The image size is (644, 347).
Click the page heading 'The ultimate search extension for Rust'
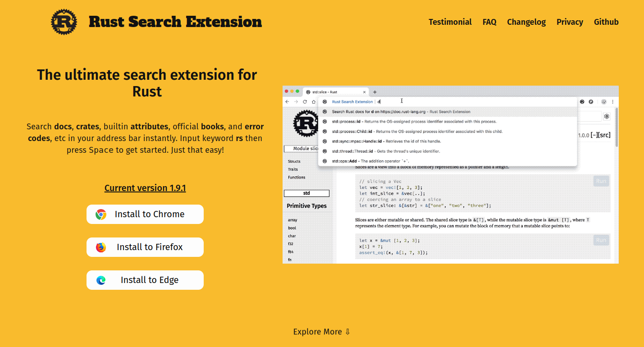147,83
